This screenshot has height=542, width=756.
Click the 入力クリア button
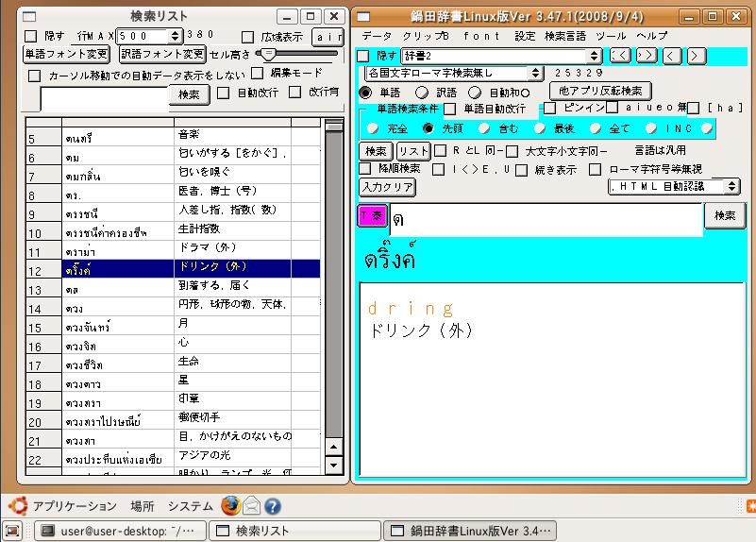(388, 187)
